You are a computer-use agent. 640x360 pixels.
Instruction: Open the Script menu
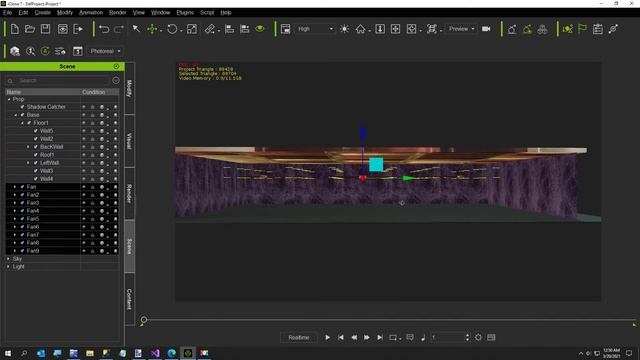tap(207, 13)
